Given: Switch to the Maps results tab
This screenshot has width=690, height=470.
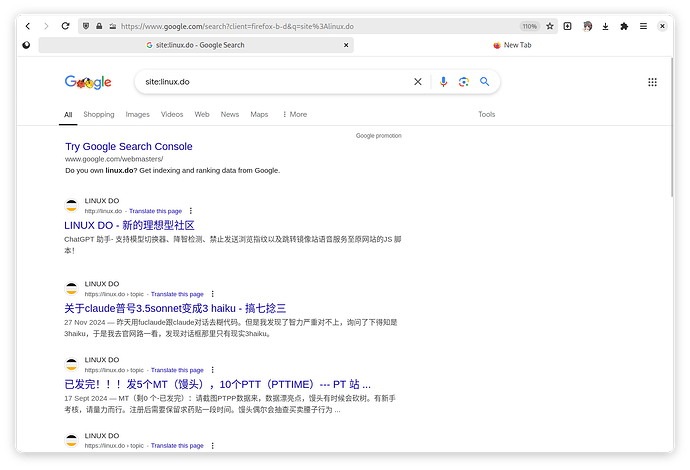Looking at the screenshot, I should point(259,114).
